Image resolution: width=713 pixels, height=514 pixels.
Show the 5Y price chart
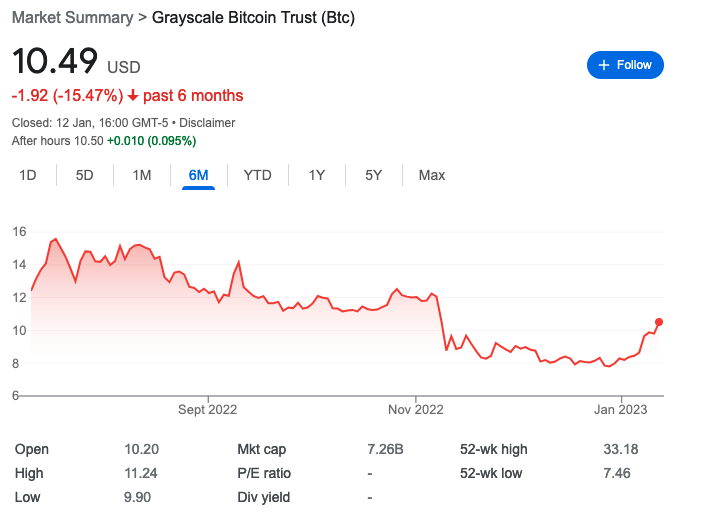373,175
